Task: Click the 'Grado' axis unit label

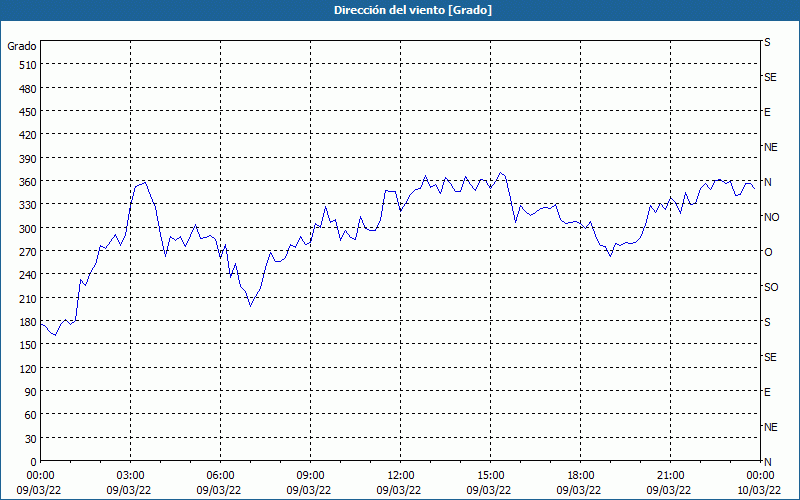Action: [x=22, y=46]
